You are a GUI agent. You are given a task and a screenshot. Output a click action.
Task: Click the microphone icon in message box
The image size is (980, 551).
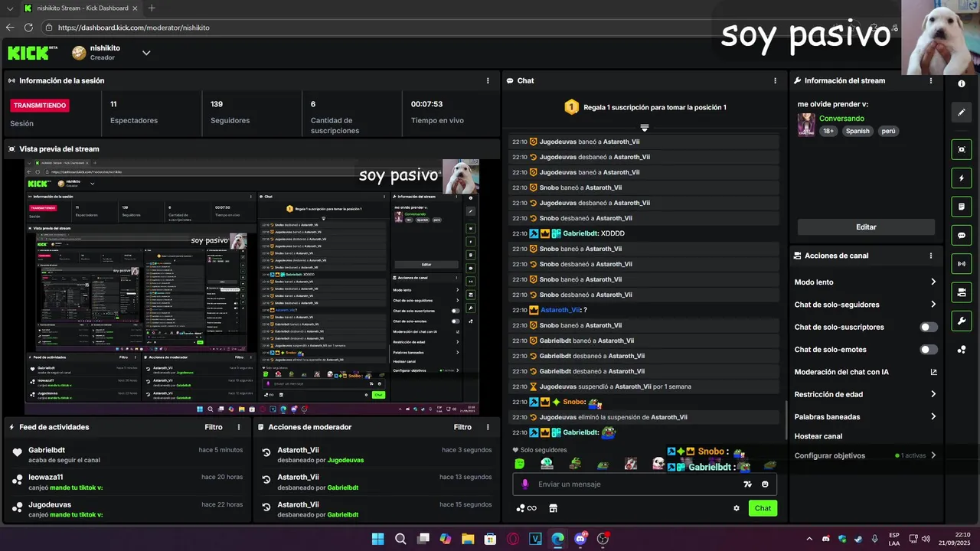pyautogui.click(x=525, y=484)
